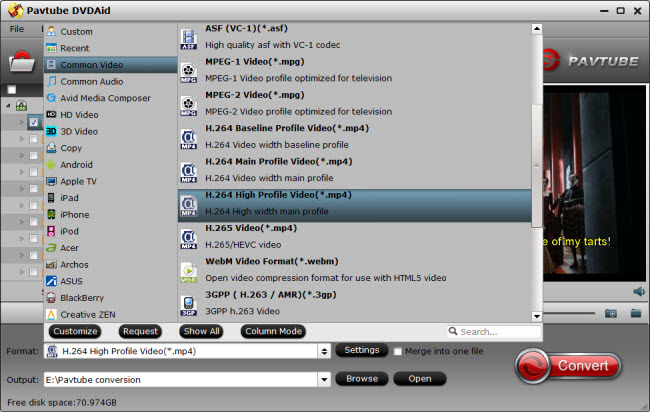Mute audio using the speaker icon
The width and height of the screenshot is (650, 412).
639,291
